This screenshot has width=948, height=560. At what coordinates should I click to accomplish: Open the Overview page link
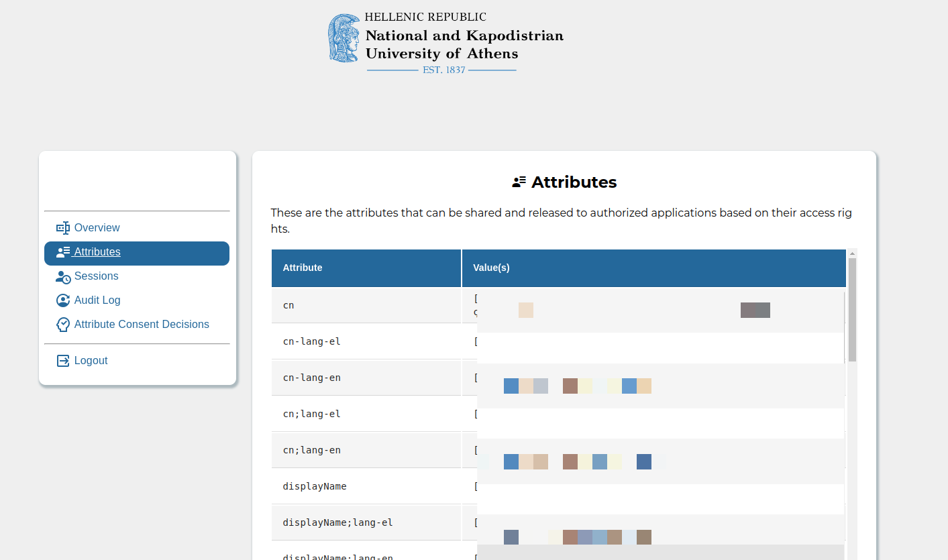97,228
